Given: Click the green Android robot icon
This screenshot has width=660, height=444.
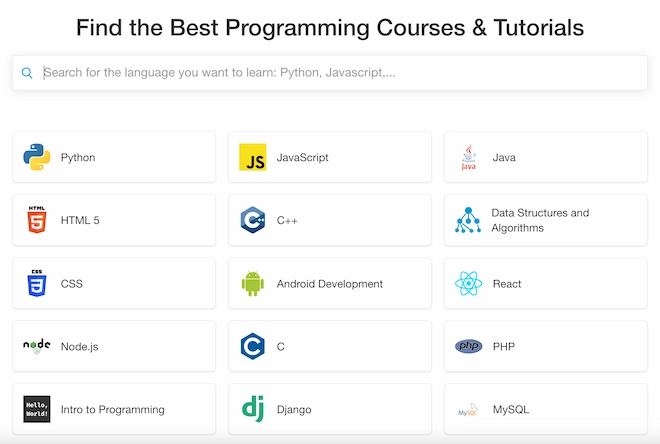Looking at the screenshot, I should [x=253, y=283].
